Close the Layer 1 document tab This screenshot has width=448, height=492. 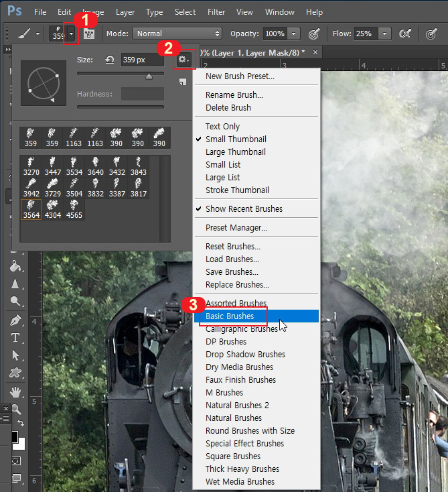point(315,52)
